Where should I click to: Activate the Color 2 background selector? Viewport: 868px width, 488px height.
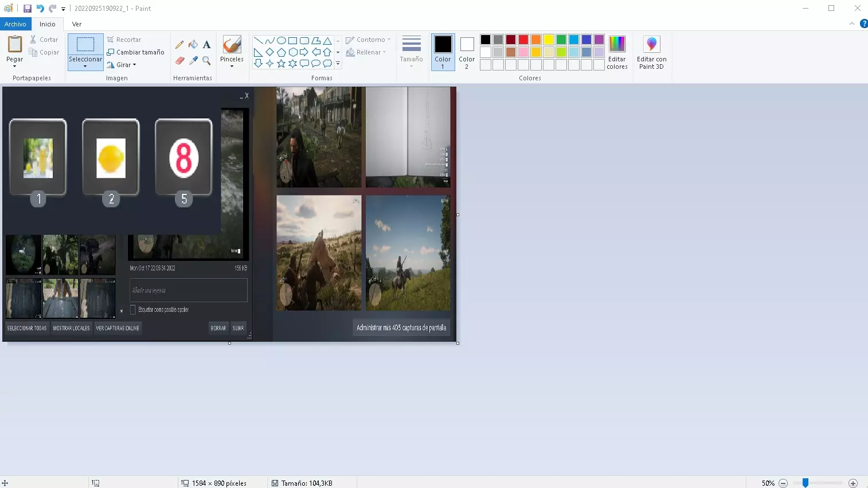[x=467, y=52]
